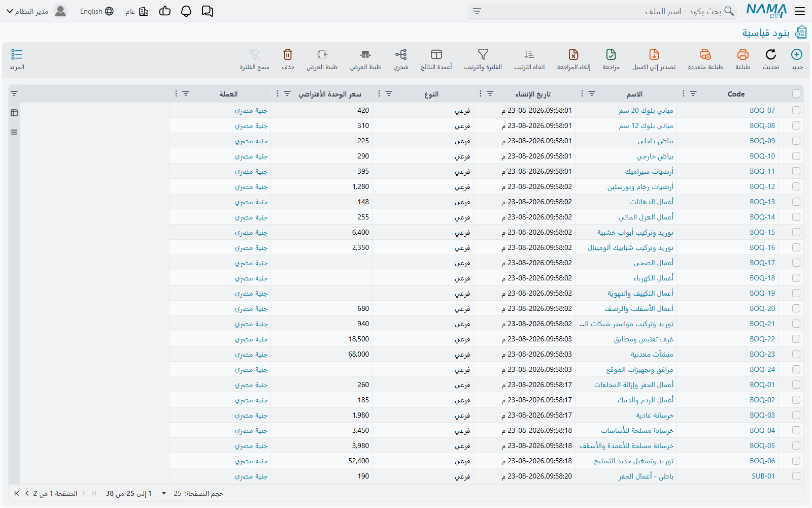This screenshot has width=812, height=508.
Task: Click the grid sidebar lines icon
Action: pos(14,132)
